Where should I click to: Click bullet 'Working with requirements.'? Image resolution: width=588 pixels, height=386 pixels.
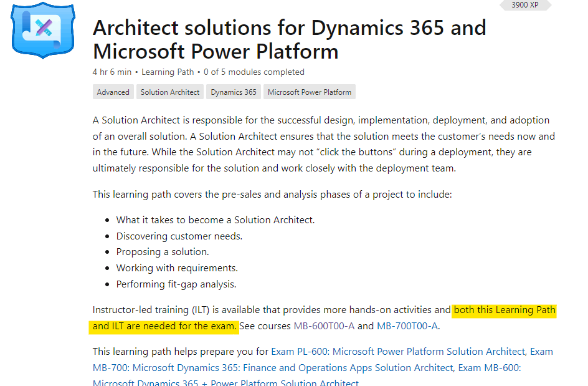click(177, 268)
